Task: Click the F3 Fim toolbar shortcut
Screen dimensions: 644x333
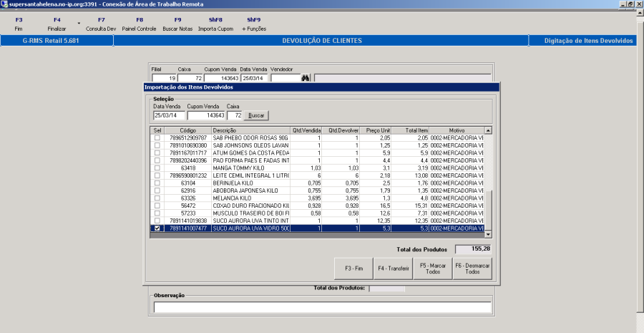Action: pos(19,24)
